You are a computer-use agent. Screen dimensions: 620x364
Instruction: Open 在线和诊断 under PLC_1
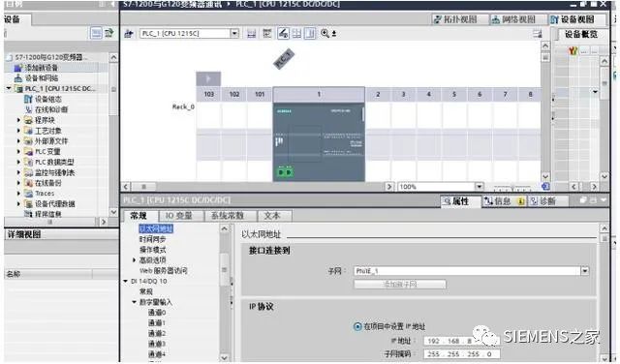(x=51, y=109)
